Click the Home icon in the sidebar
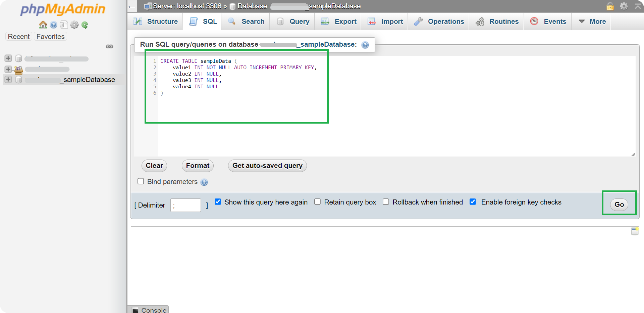 click(x=43, y=25)
